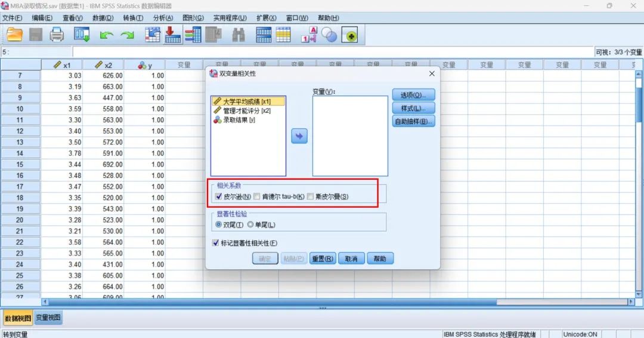The height and width of the screenshot is (338, 644).
Task: Enable the 肯德尔 tau-b checkbox
Action: point(257,196)
